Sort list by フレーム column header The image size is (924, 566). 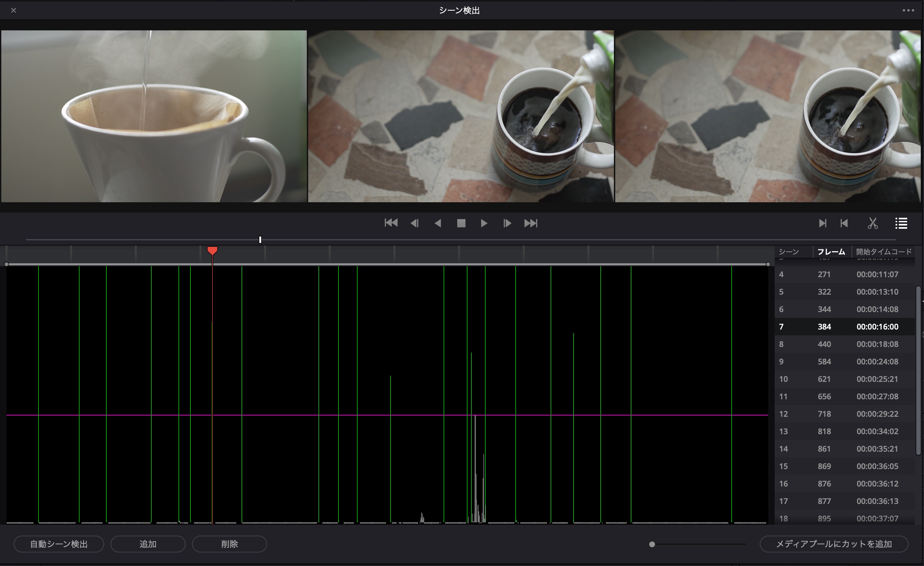(831, 252)
